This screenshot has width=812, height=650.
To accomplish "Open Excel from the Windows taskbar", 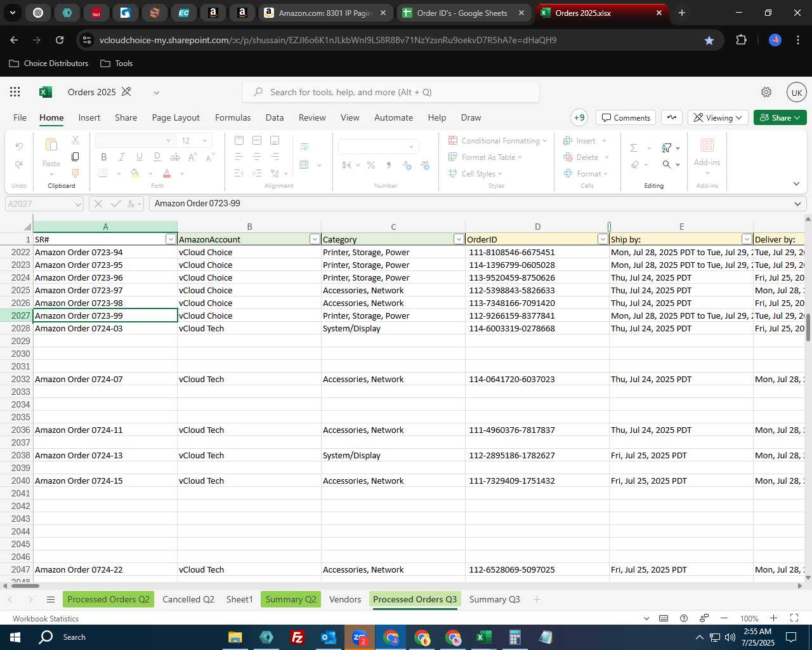I will pyautogui.click(x=483, y=637).
